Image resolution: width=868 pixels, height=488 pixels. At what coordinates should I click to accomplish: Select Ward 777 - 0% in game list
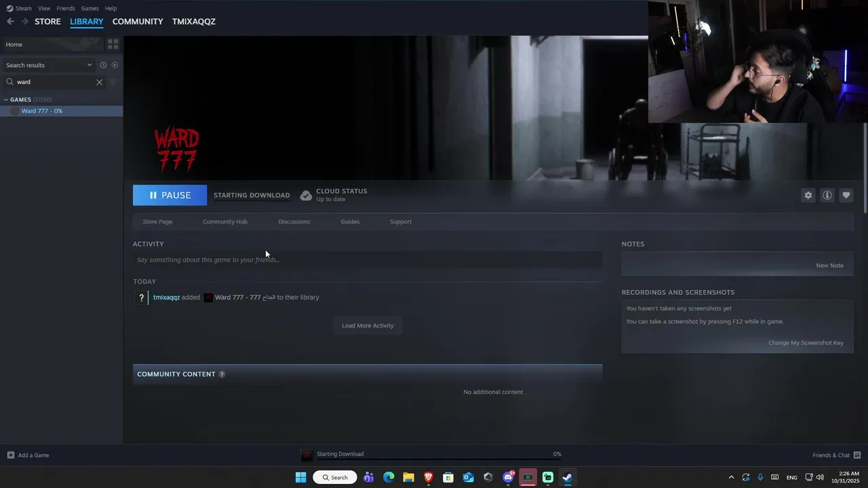[x=61, y=111]
